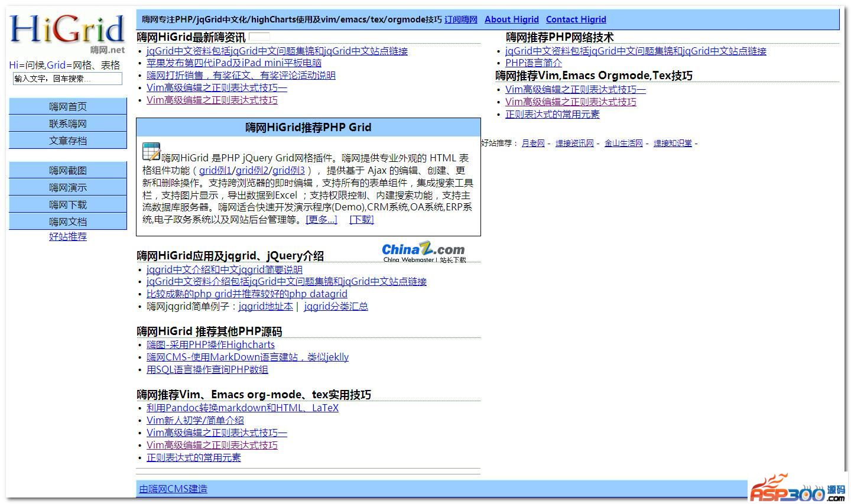
Task: Visit the 捷捷资讯网 recommended site
Action: tap(574, 143)
